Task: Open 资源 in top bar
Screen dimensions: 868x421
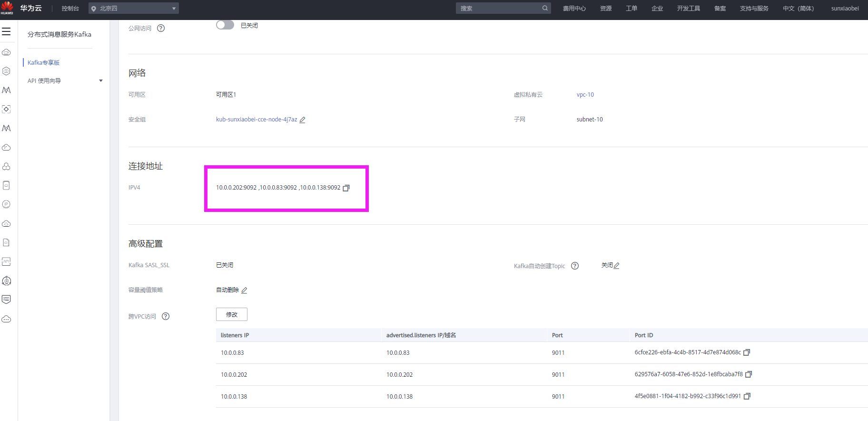Action: coord(606,8)
